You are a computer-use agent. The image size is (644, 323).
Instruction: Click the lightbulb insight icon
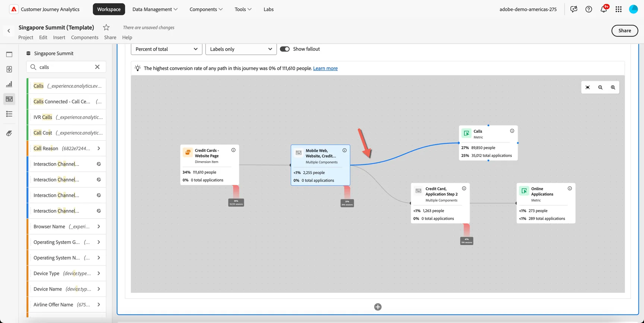click(x=138, y=68)
